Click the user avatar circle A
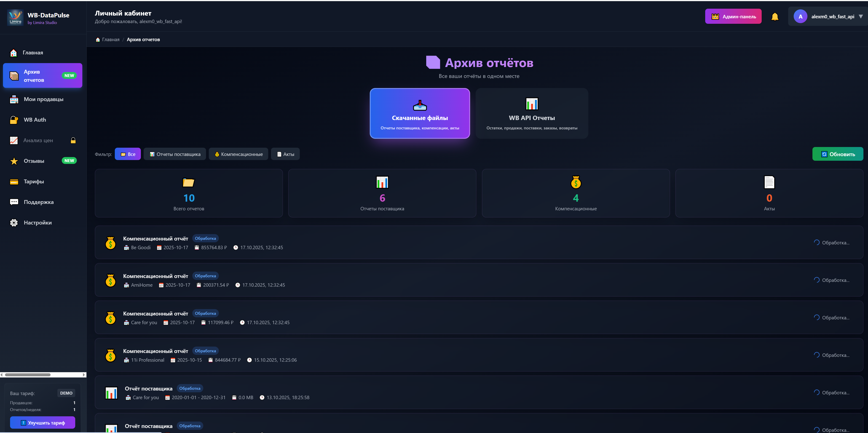Image resolution: width=868 pixels, height=433 pixels. 800,16
